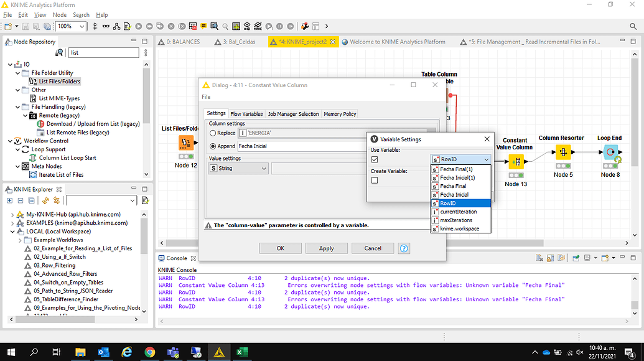This screenshot has width=644, height=361.
Task: Click the Apply button in the dialog
Action: pyautogui.click(x=326, y=248)
